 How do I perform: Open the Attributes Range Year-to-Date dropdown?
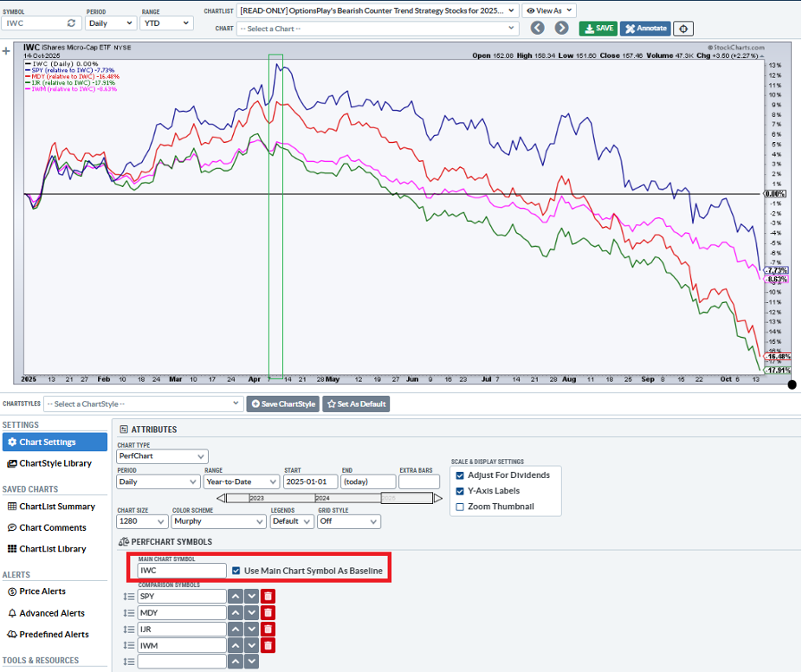click(x=242, y=481)
